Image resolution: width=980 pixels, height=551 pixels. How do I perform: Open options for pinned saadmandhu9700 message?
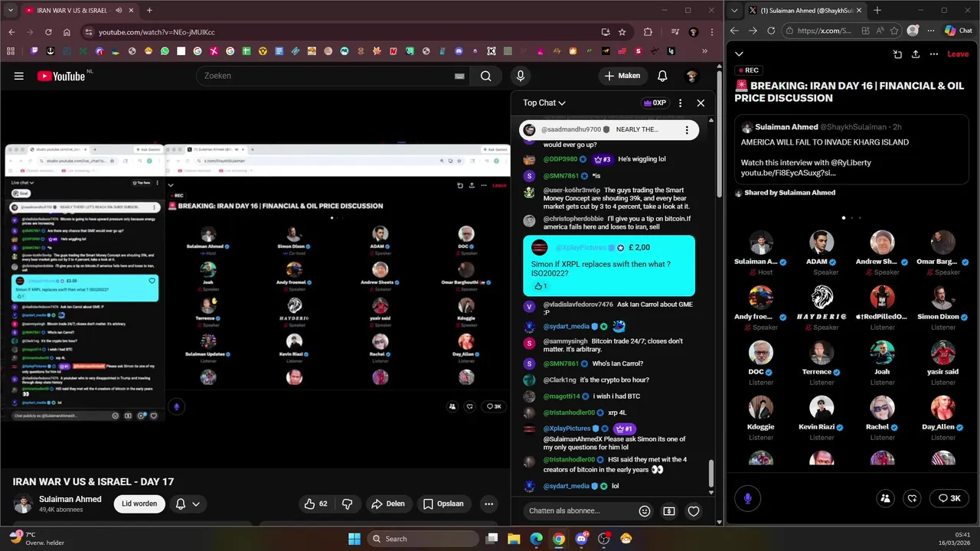687,129
